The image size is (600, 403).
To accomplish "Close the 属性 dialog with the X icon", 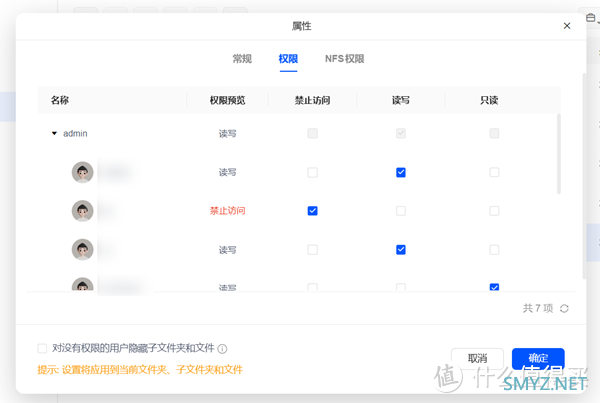I will (x=567, y=26).
